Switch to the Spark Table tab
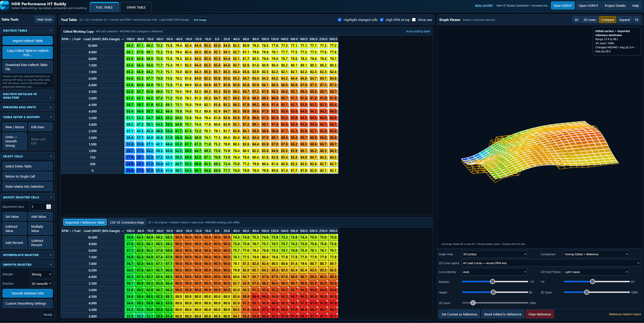This screenshot has width=644, height=323. [136, 7]
